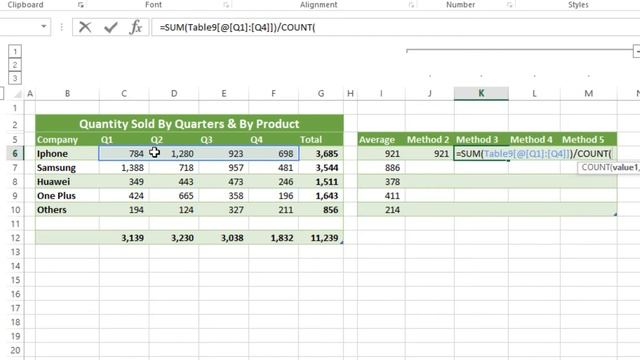Show outline level 1
The image size is (640, 360).
click(15, 51)
